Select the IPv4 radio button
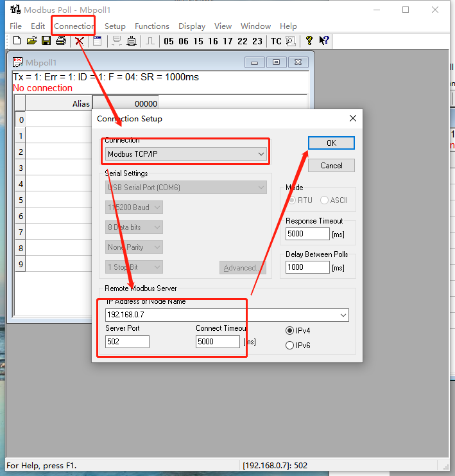 (289, 330)
